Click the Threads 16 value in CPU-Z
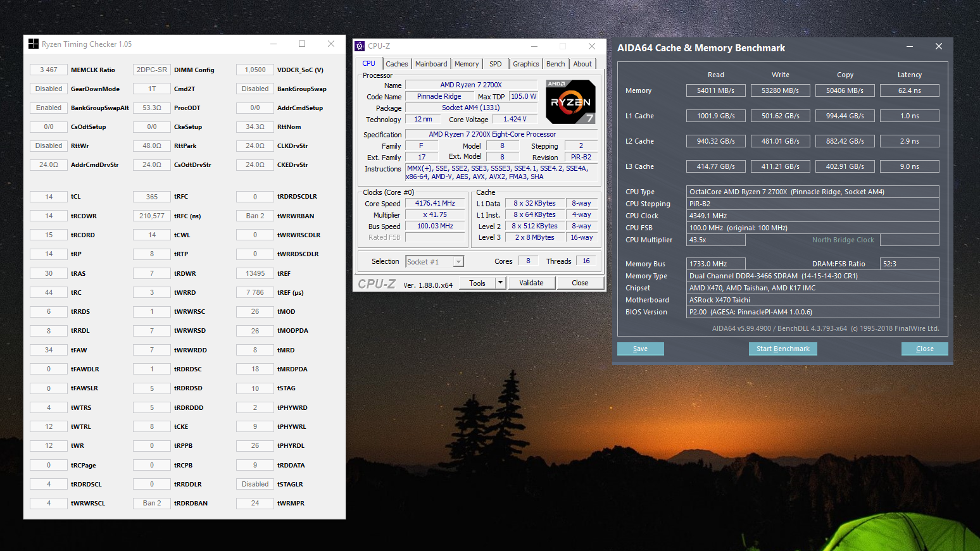 tap(586, 261)
